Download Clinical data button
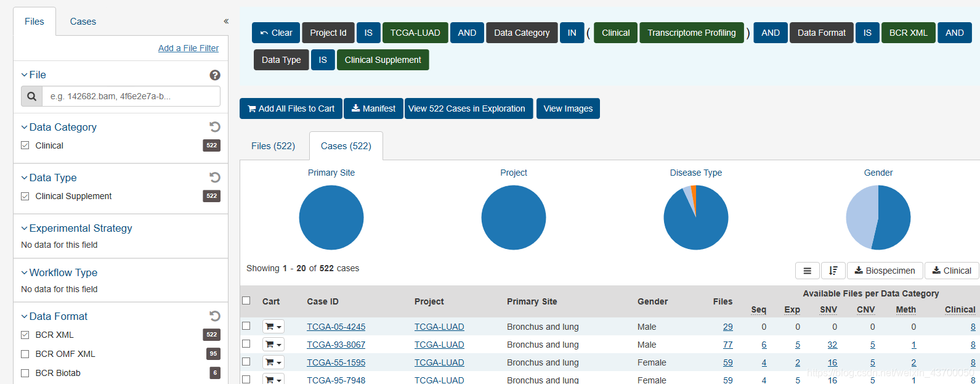 point(952,271)
